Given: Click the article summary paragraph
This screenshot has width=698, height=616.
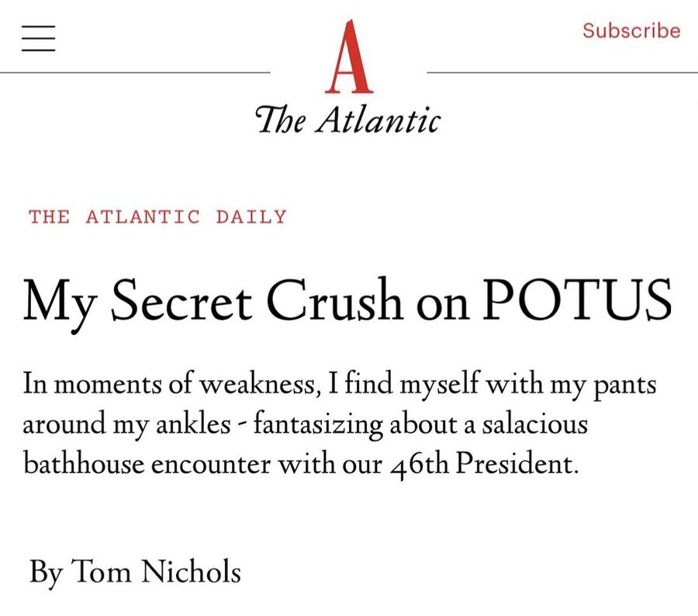Looking at the screenshot, I should [339, 424].
